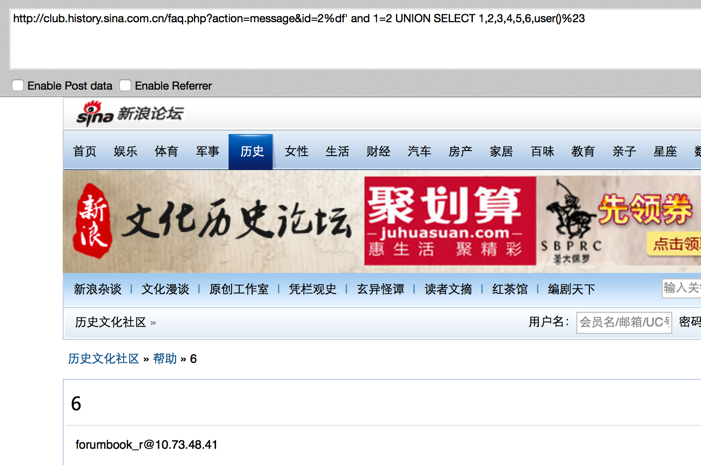Open the 生活 navigation tab
Image resolution: width=701 pixels, height=465 pixels.
(338, 152)
